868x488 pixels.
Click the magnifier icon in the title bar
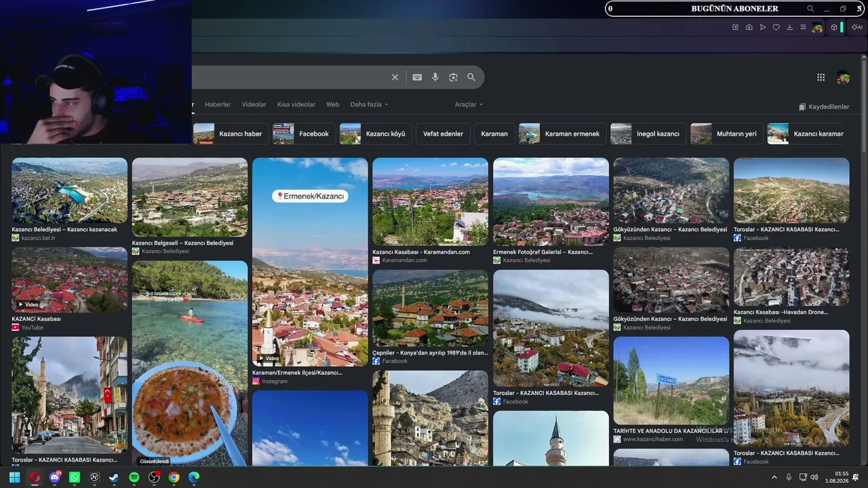coord(810,9)
